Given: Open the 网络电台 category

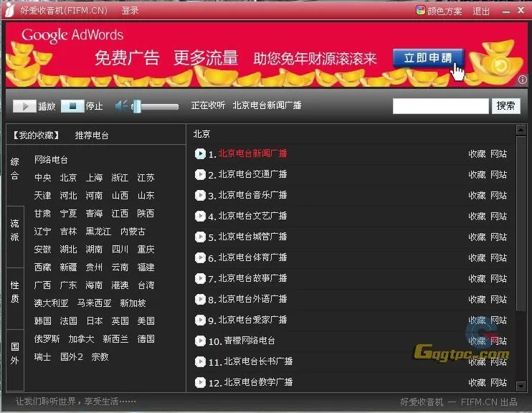Looking at the screenshot, I should tap(51, 160).
